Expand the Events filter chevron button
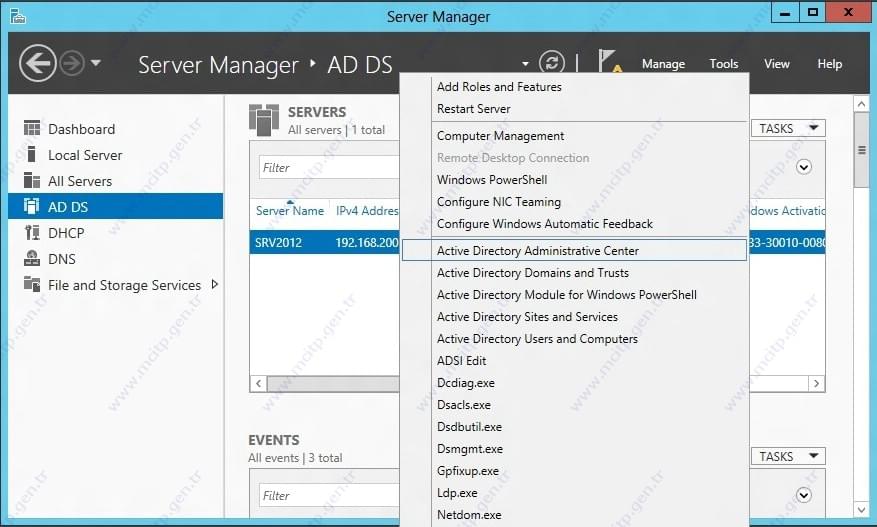The height and width of the screenshot is (527, 877). point(804,495)
